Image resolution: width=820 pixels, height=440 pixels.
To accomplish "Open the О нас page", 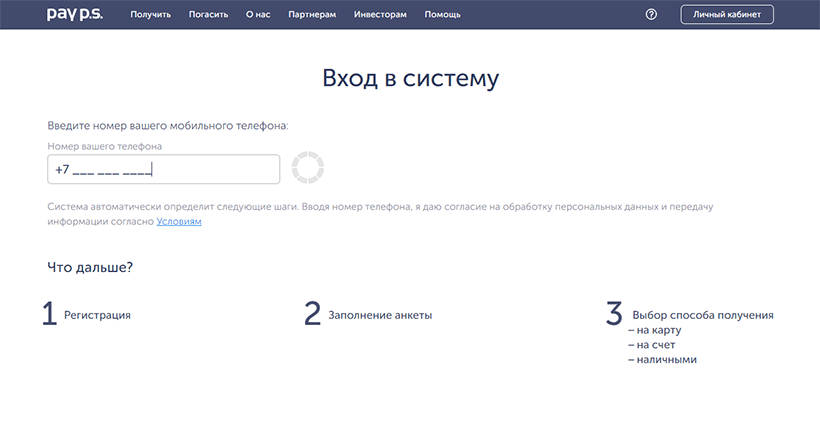I will coord(258,15).
